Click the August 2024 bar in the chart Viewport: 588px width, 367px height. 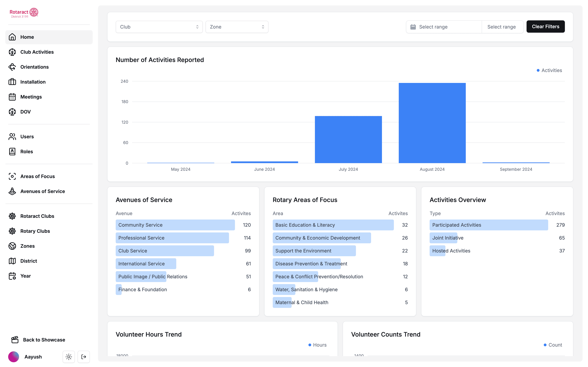click(432, 123)
